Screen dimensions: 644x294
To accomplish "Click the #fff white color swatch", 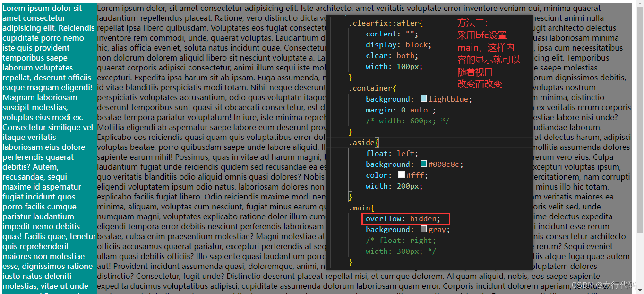I will pyautogui.click(x=402, y=175).
